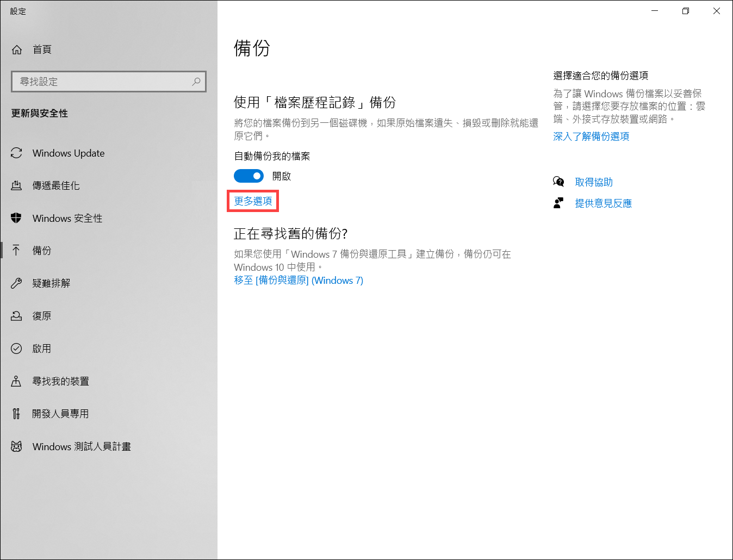Click the 正在尋找舊的備份? heading

tap(290, 234)
